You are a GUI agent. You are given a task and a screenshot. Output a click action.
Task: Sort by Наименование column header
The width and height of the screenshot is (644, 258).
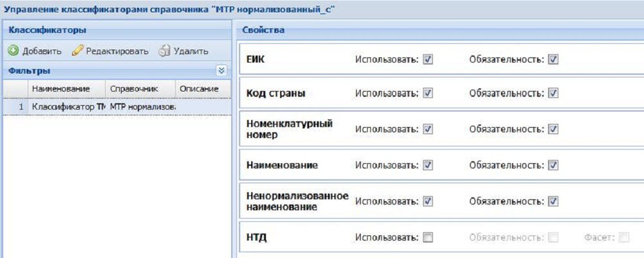tap(60, 88)
